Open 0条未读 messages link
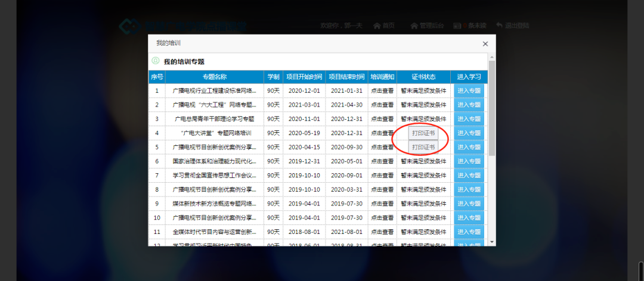 (x=475, y=26)
